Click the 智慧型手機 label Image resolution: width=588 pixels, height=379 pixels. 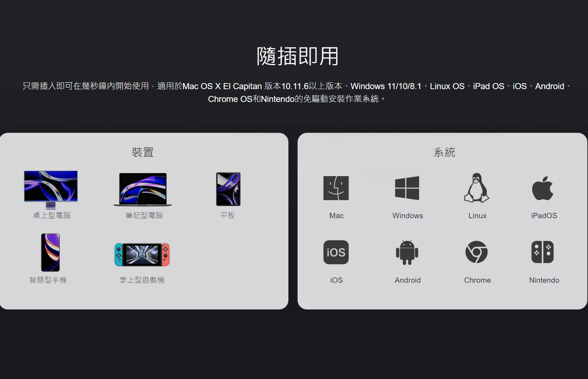[x=48, y=280]
